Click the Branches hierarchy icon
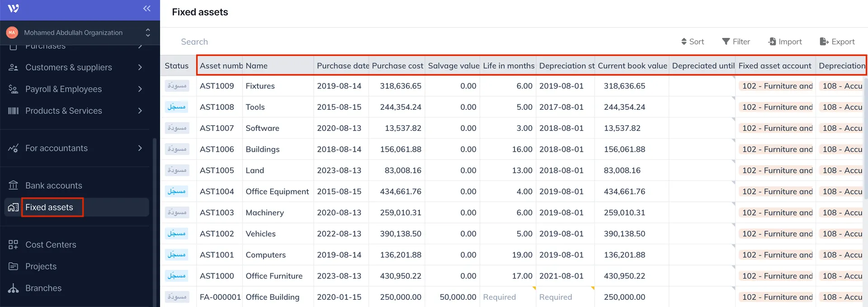Screen dimensions: 868x307 point(14,288)
